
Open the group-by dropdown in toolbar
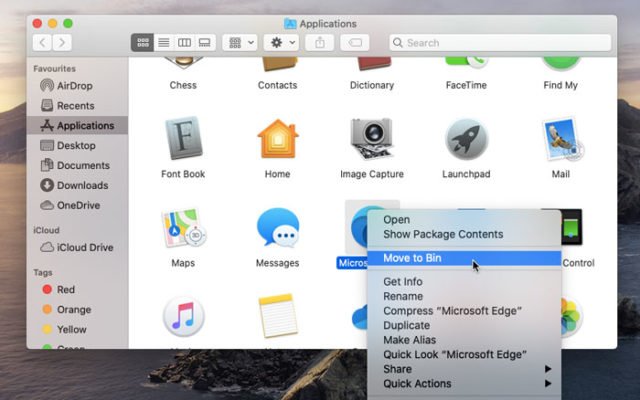tap(240, 42)
